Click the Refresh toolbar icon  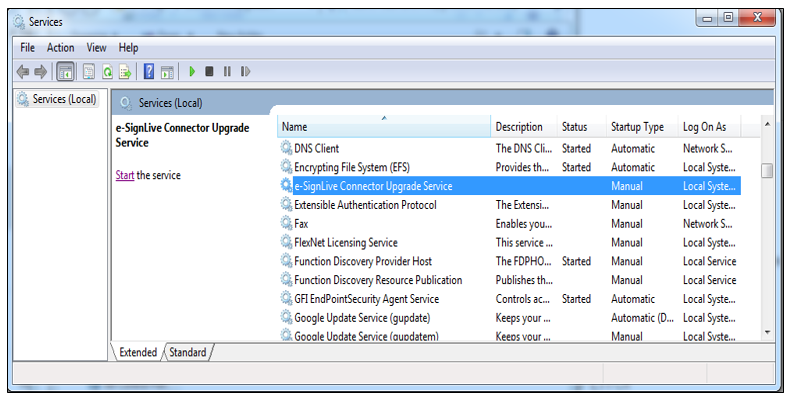pyautogui.click(x=107, y=72)
